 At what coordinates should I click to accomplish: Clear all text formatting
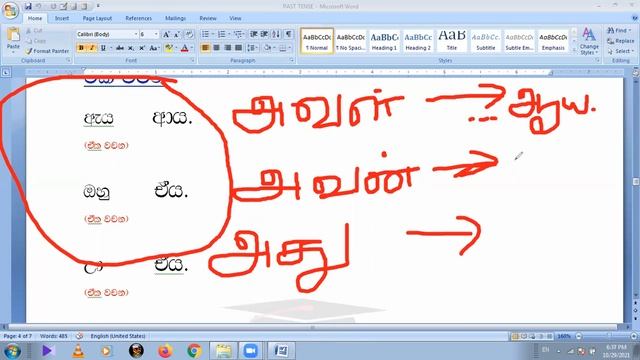(189, 35)
